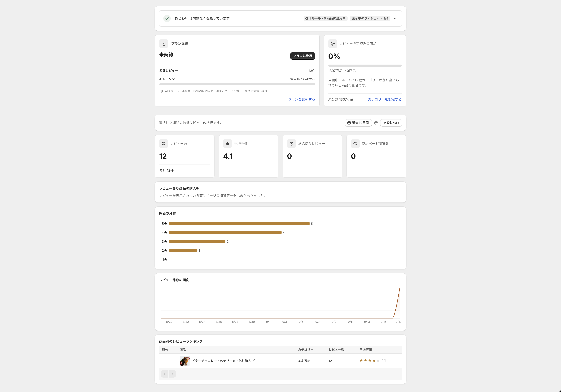Screen dimensions: 561x392
Task: Click the compare calendar icon
Action: coord(376,123)
